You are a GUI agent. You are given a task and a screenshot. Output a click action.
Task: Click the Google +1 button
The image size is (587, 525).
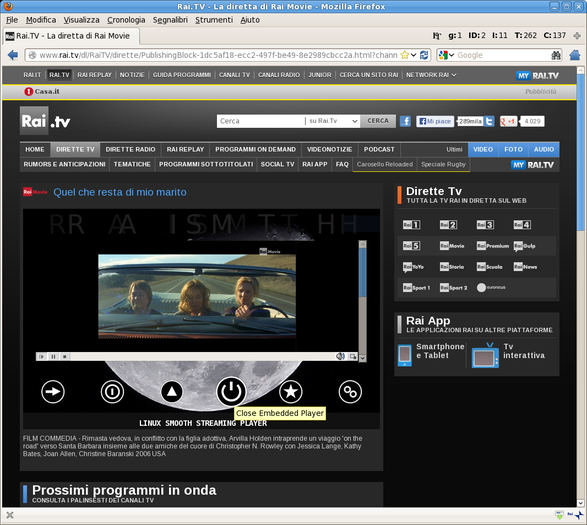tap(508, 121)
